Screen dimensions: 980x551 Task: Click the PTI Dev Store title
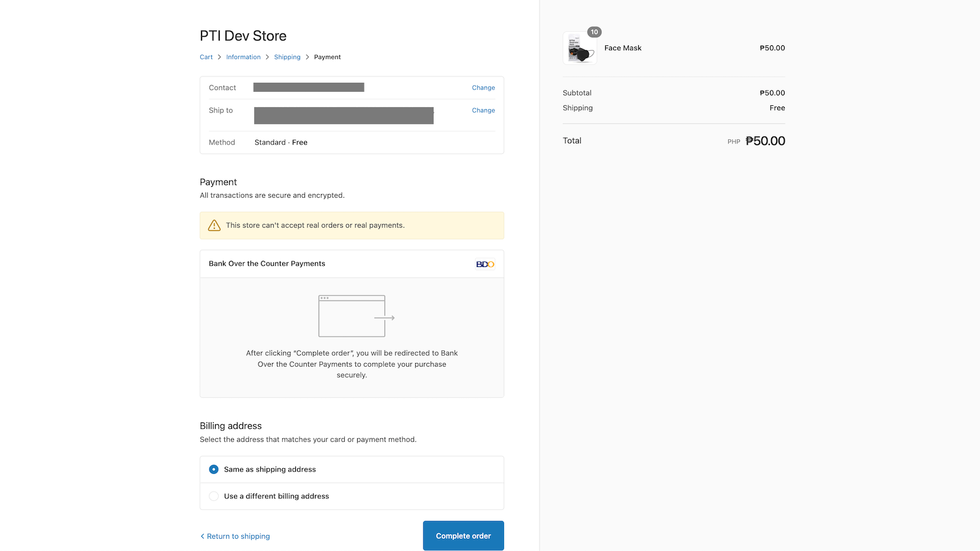tap(243, 36)
